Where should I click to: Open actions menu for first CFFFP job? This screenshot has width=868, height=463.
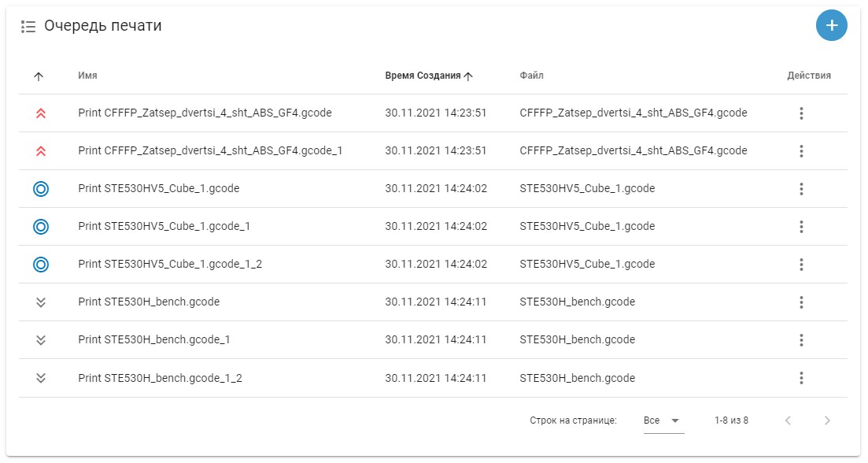801,113
